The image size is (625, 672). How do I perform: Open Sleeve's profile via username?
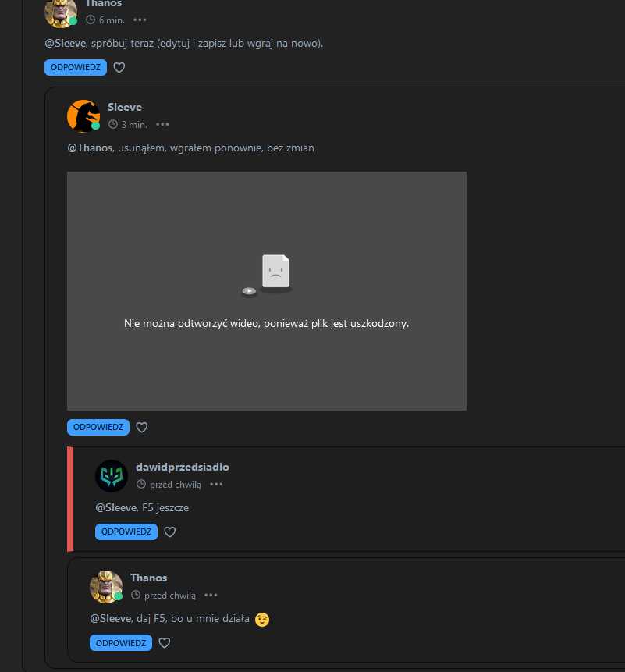(125, 107)
